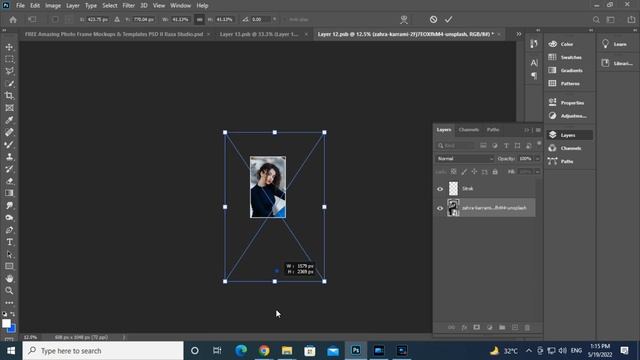Click the blue background color swatch

tap(13, 329)
